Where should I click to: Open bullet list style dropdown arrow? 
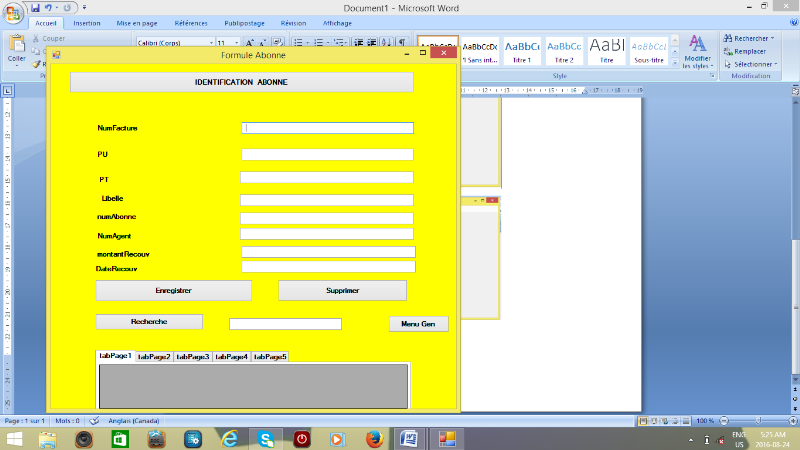click(x=307, y=43)
